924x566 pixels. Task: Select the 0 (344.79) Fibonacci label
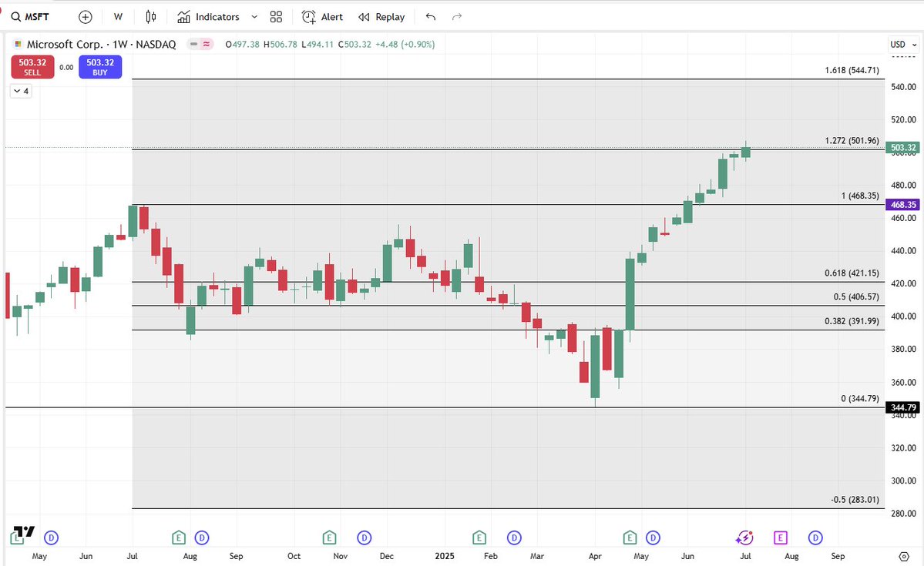pos(860,399)
